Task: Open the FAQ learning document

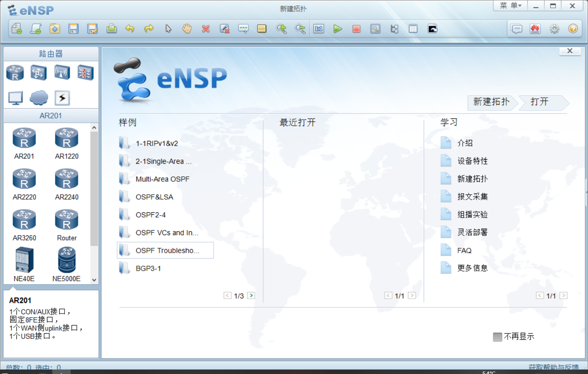Action: [463, 250]
